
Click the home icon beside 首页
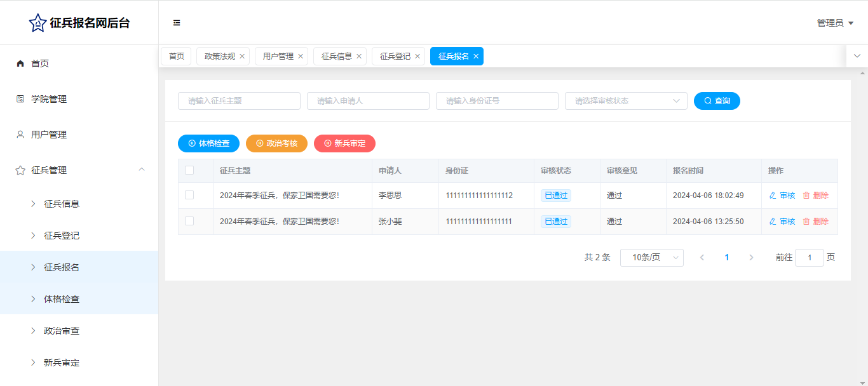20,63
